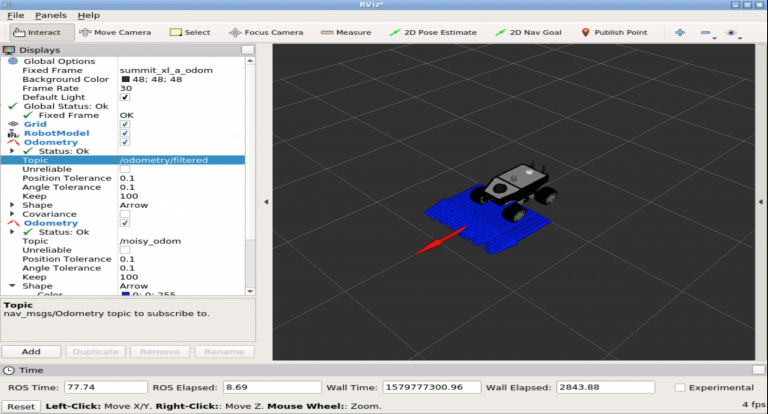Click the Duplicate button
The image size is (768, 414).
[96, 352]
